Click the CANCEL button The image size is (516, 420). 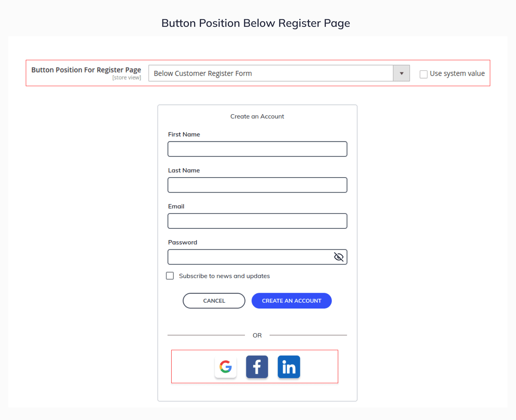point(214,301)
